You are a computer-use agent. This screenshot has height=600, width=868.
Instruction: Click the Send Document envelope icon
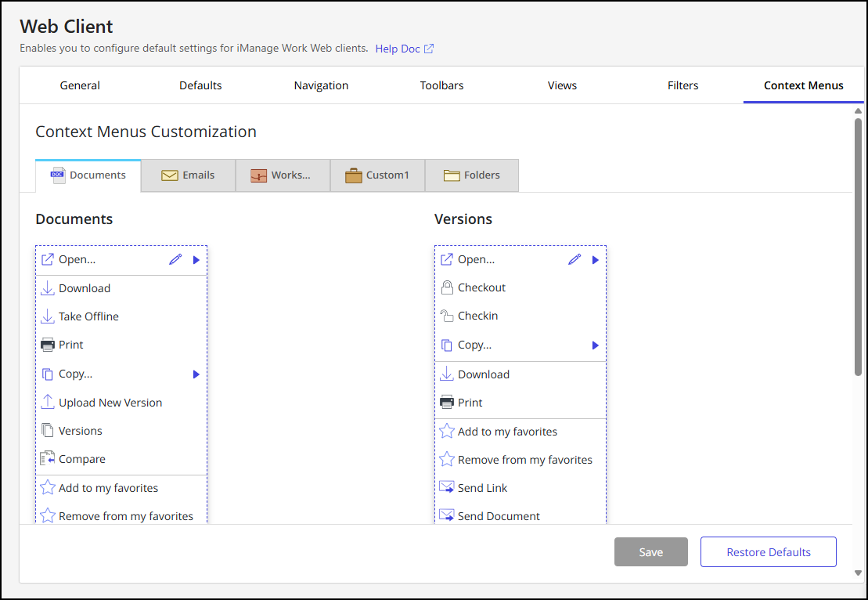click(447, 515)
